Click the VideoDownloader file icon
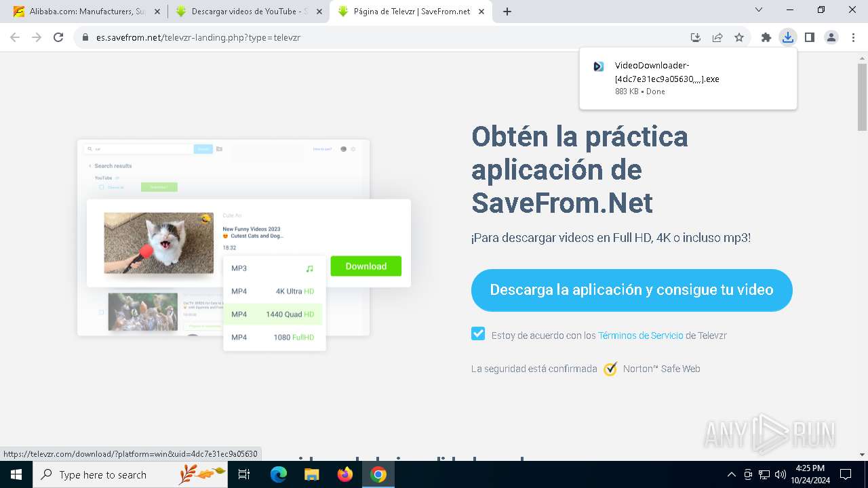 point(599,66)
